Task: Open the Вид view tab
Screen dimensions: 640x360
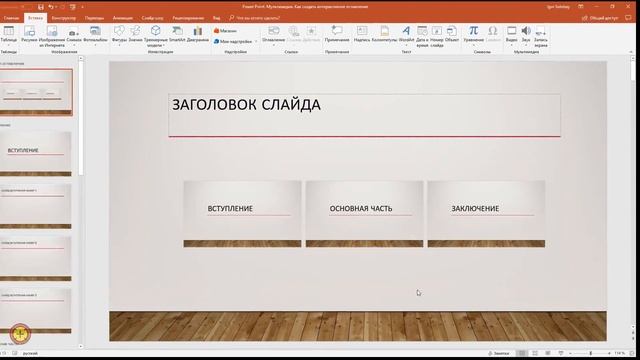Action: (216, 18)
